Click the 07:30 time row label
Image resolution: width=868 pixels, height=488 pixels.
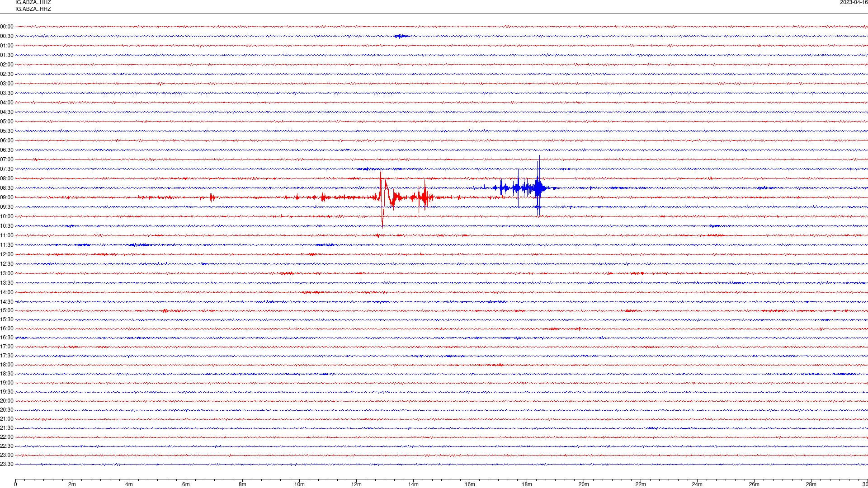(x=7, y=169)
